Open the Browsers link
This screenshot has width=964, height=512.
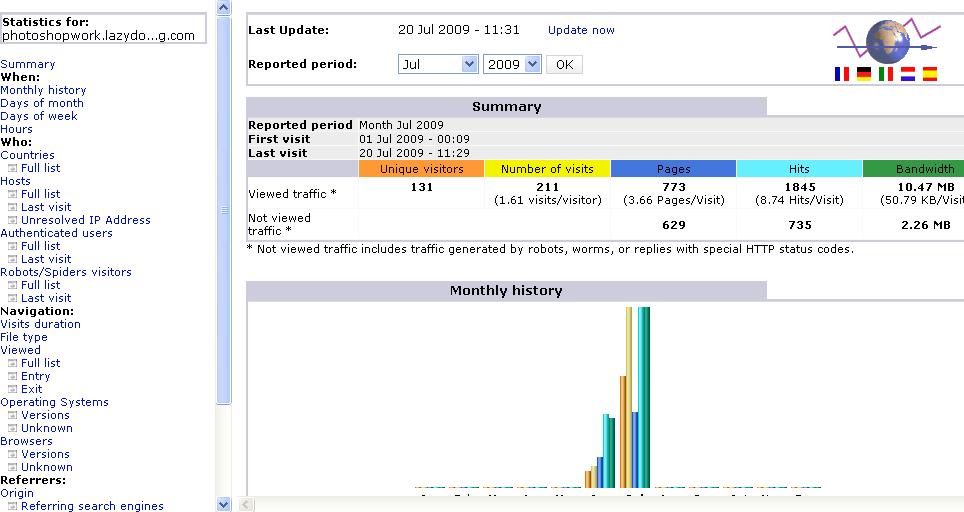pos(26,441)
